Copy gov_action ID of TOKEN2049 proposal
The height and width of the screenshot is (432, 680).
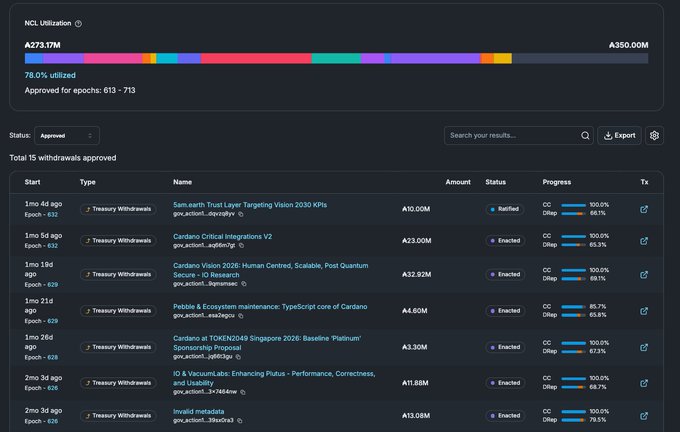coord(238,357)
